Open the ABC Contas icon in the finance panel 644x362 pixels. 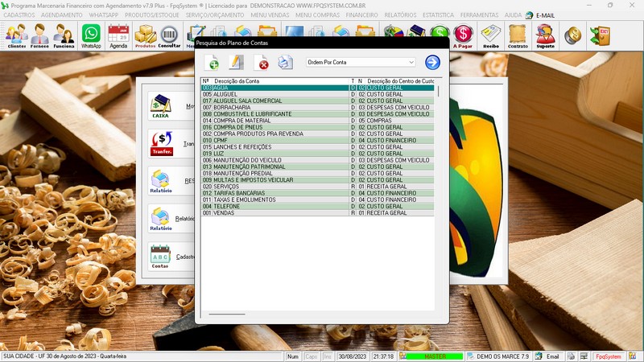point(160,256)
